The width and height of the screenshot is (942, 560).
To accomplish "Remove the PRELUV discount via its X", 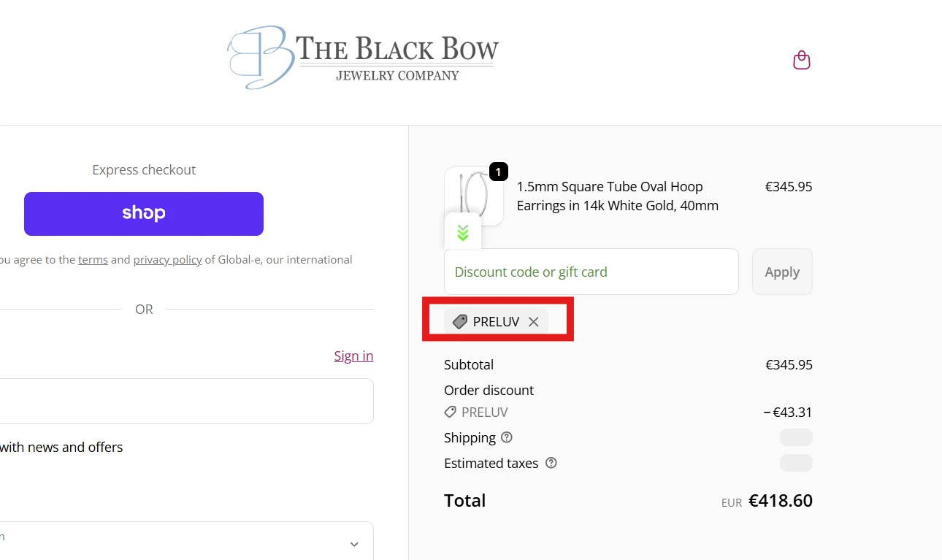I will coord(533,321).
